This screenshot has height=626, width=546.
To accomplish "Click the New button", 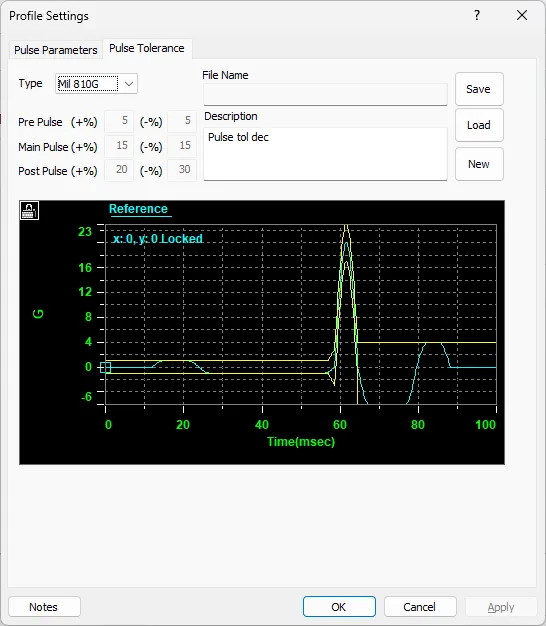I will coord(479,164).
